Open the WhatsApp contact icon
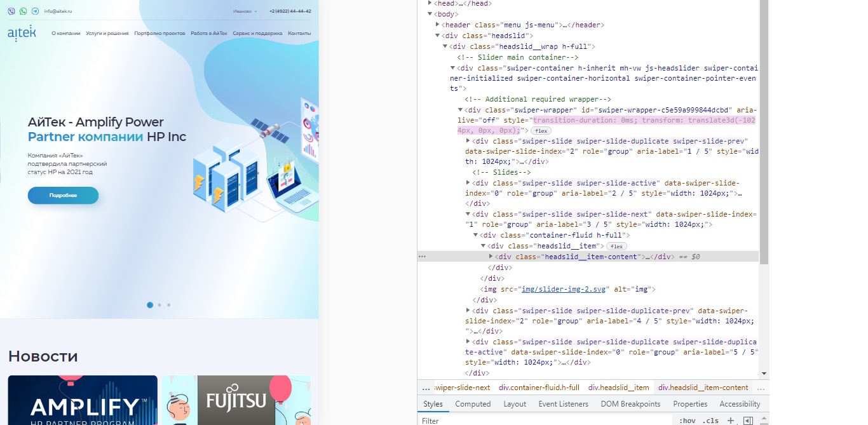Image resolution: width=868 pixels, height=425 pixels. pyautogui.click(x=24, y=11)
